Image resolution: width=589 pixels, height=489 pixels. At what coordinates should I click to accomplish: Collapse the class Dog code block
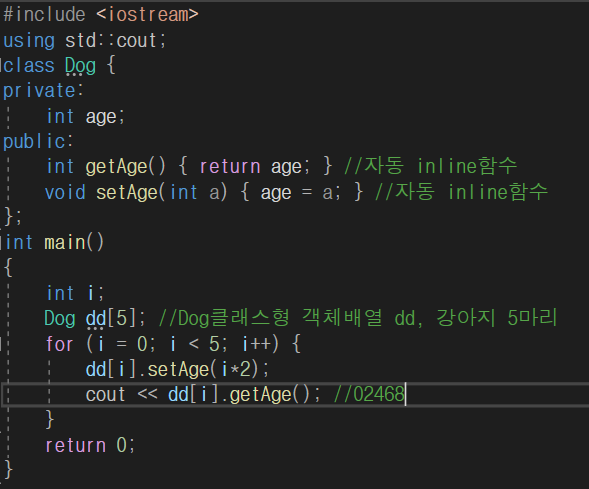click(1, 66)
